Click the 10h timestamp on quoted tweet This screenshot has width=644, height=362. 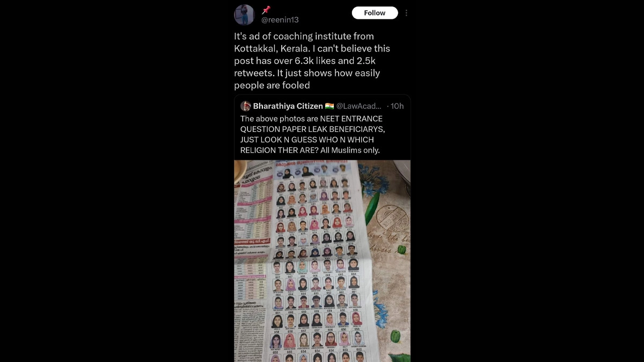pyautogui.click(x=397, y=106)
